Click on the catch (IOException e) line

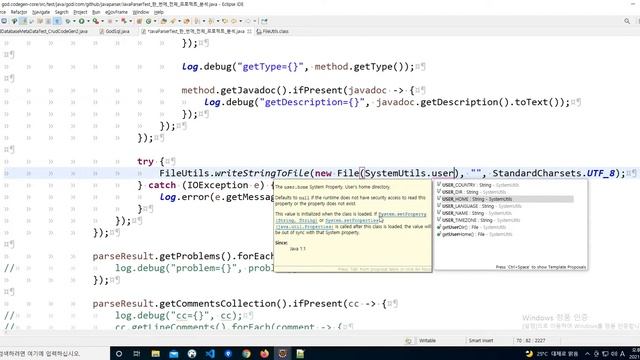(x=206, y=185)
